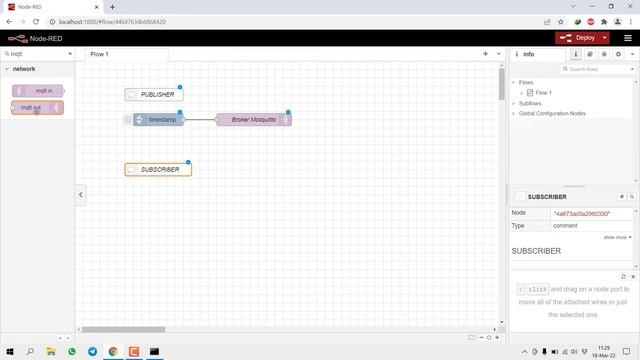This screenshot has width=640, height=360.
Task: Collapse all palette categories
Action: click(x=60, y=338)
